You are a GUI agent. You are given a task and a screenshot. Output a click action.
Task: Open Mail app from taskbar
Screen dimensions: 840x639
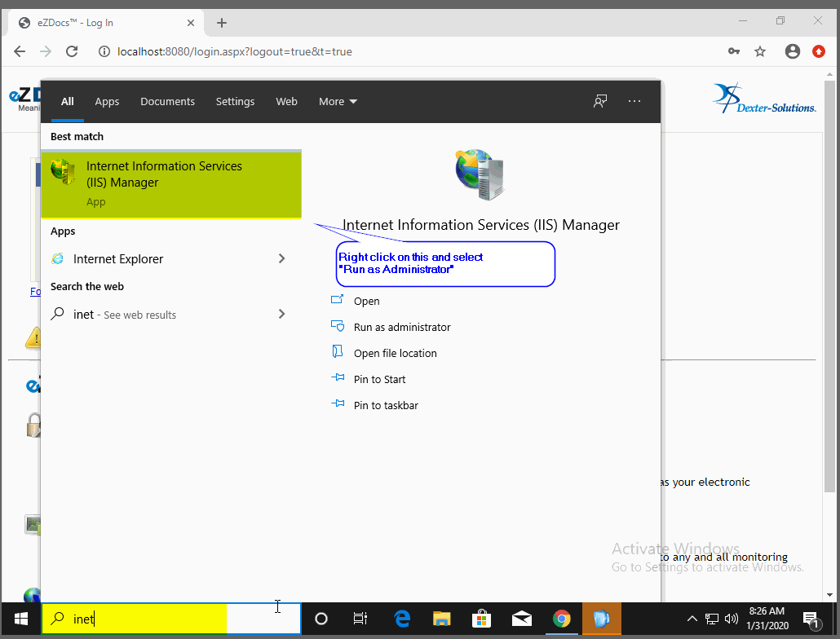pyautogui.click(x=521, y=619)
